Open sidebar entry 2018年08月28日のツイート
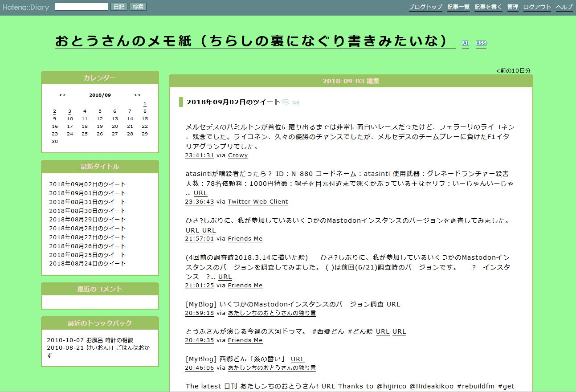The width and height of the screenshot is (576, 392). (x=87, y=228)
